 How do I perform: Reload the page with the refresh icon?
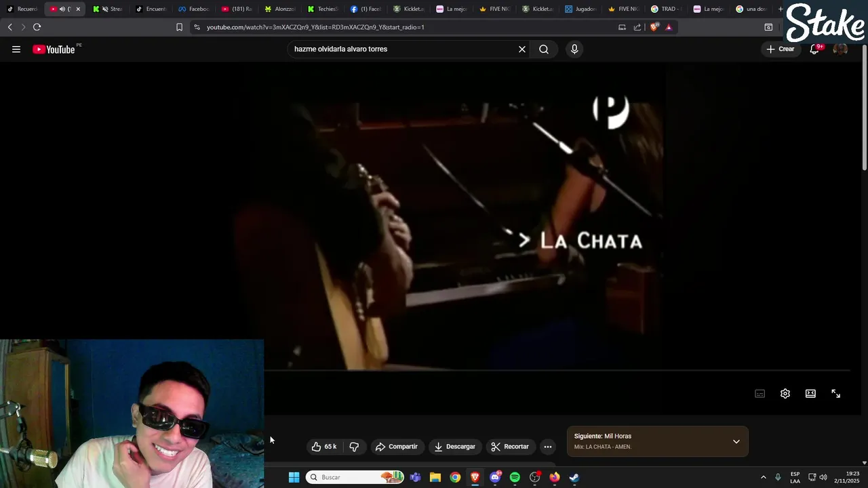click(37, 27)
